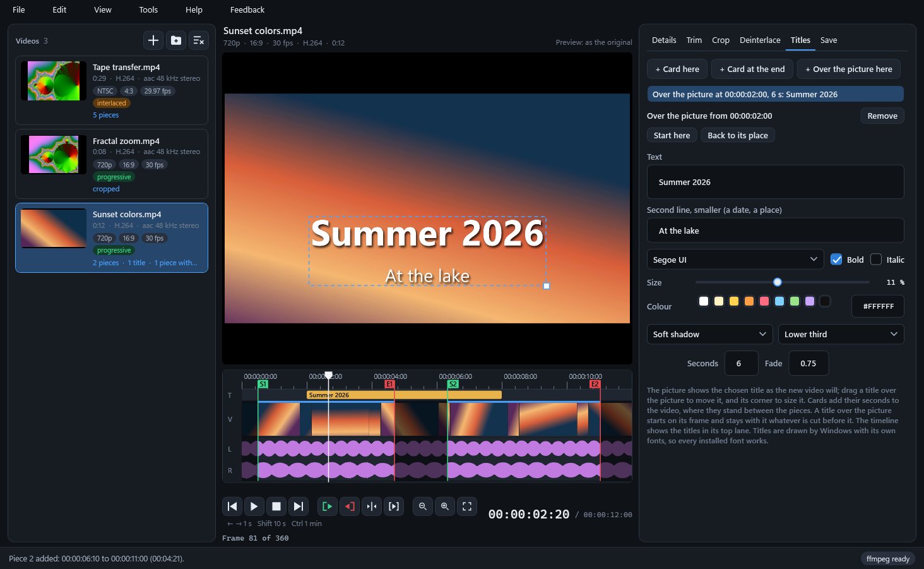The height and width of the screenshot is (569, 924).
Task: Switch to the Deinterlace tab
Action: point(760,40)
